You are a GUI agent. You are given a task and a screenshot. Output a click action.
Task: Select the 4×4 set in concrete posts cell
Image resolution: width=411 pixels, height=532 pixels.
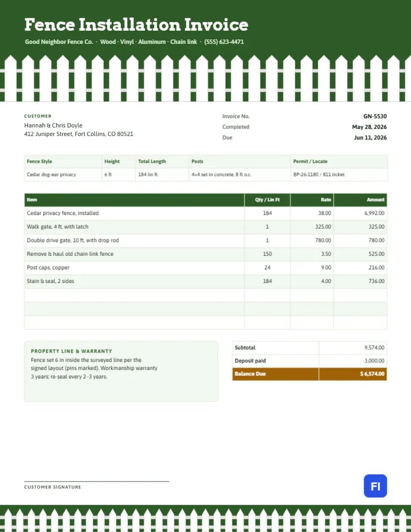coord(240,174)
